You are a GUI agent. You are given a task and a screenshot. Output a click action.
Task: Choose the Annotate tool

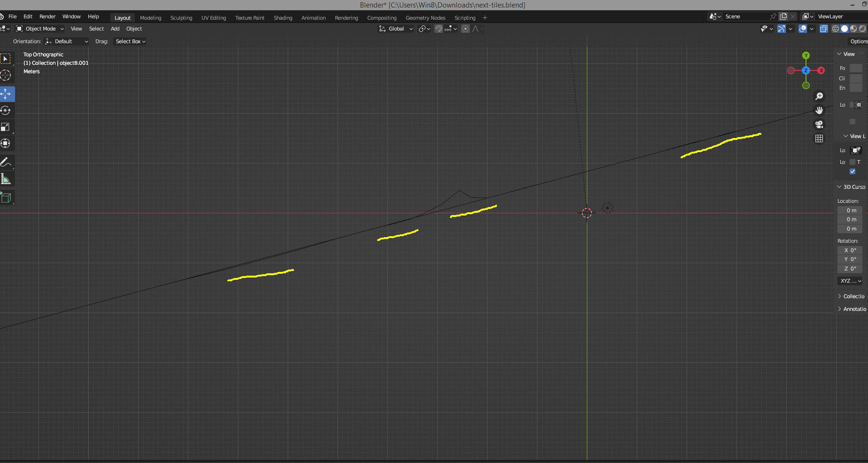[x=7, y=162]
